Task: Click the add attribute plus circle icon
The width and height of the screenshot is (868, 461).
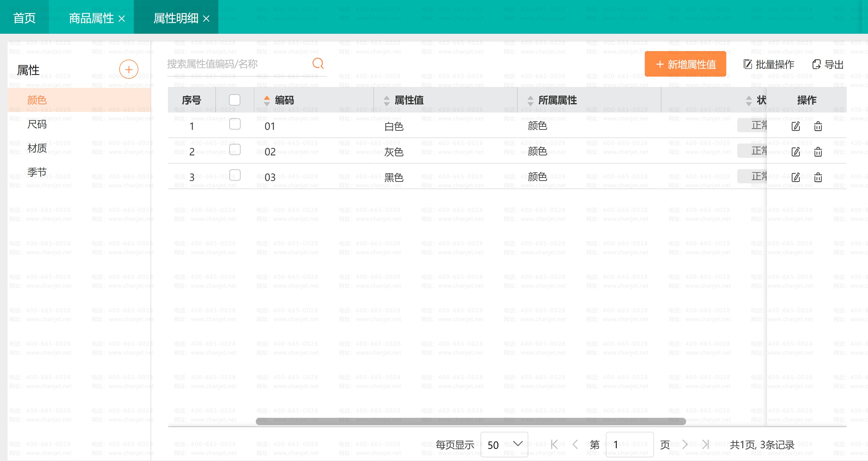Action: (128, 69)
